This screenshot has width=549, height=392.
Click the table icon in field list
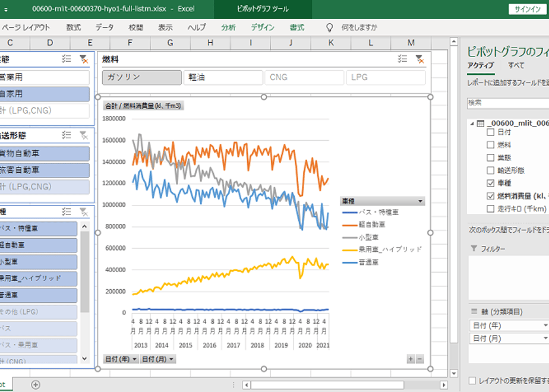pos(481,123)
